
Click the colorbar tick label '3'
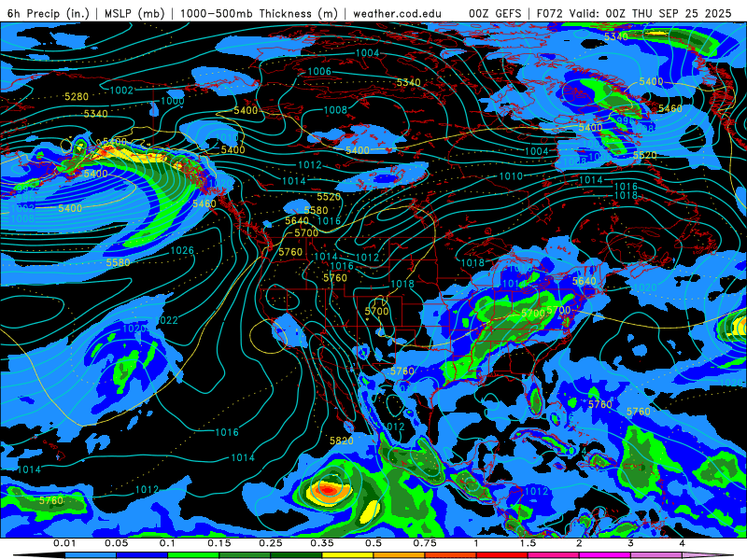[630, 543]
